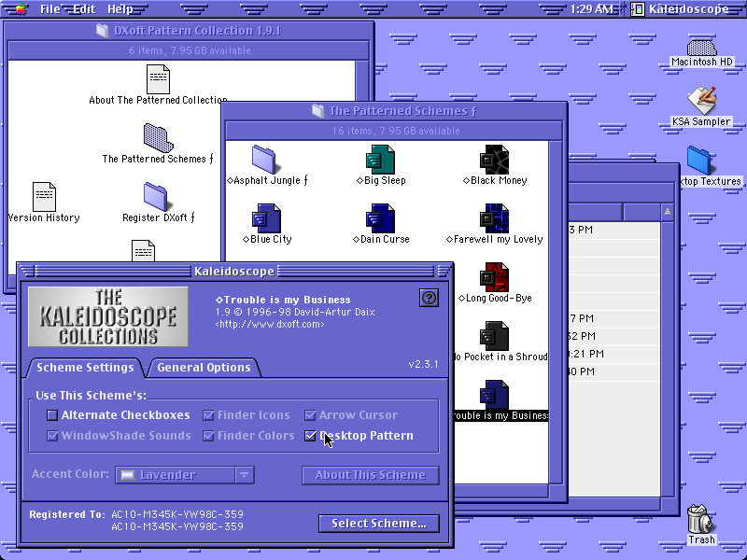Click The Patterned Schemes window vertical scrollbar

[555, 312]
